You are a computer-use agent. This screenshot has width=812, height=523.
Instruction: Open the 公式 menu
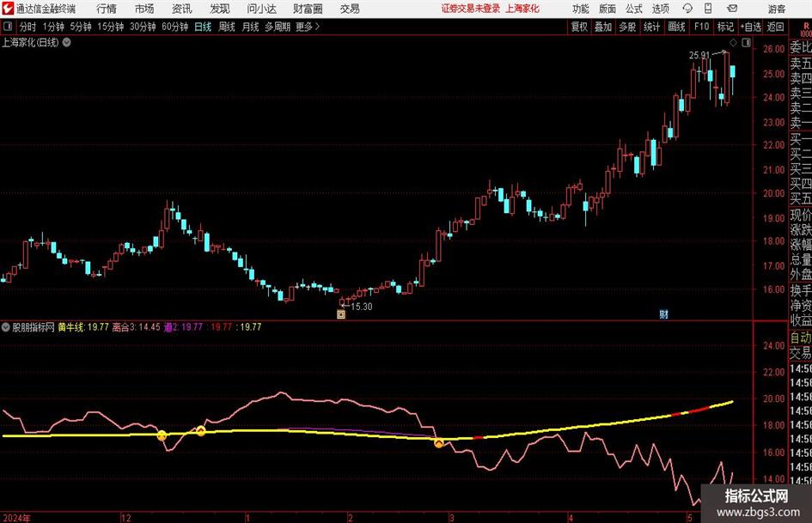click(x=634, y=9)
